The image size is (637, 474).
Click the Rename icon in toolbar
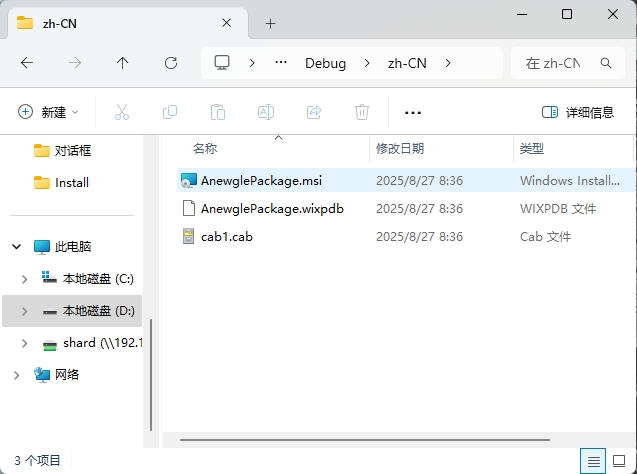[266, 112]
